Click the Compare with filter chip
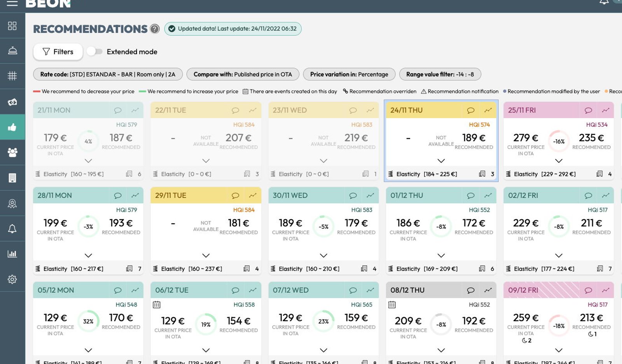The width and height of the screenshot is (622, 364). coord(243,74)
